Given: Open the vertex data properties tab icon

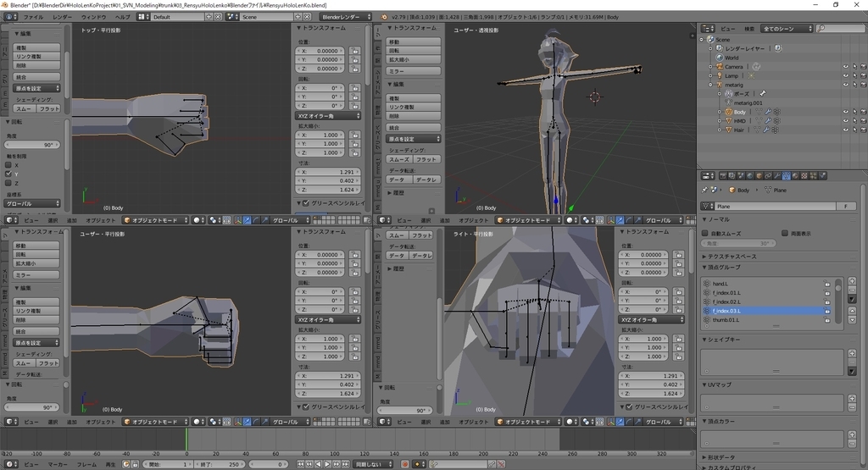Looking at the screenshot, I should [787, 176].
